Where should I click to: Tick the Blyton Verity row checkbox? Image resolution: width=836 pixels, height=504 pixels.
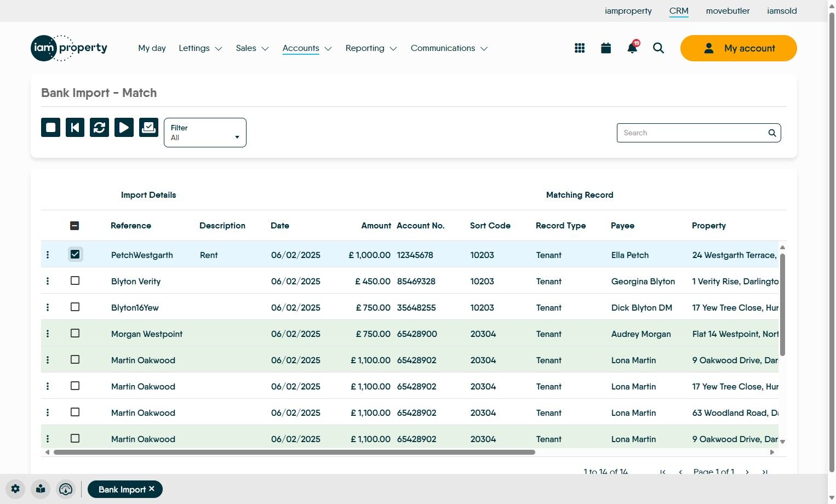coord(75,281)
